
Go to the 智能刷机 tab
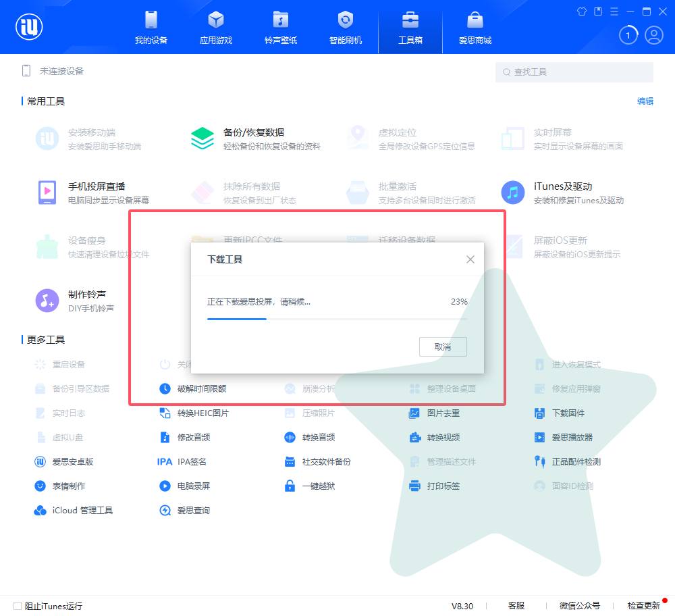pyautogui.click(x=345, y=28)
